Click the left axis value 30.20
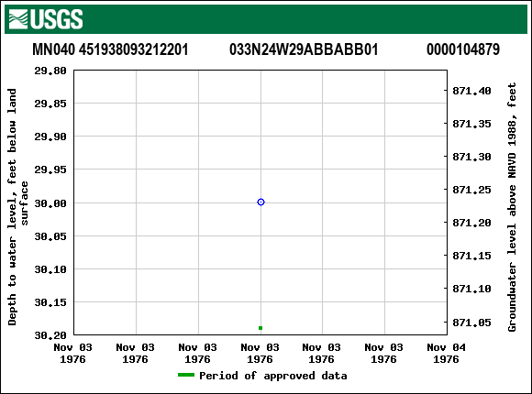 (x=50, y=335)
